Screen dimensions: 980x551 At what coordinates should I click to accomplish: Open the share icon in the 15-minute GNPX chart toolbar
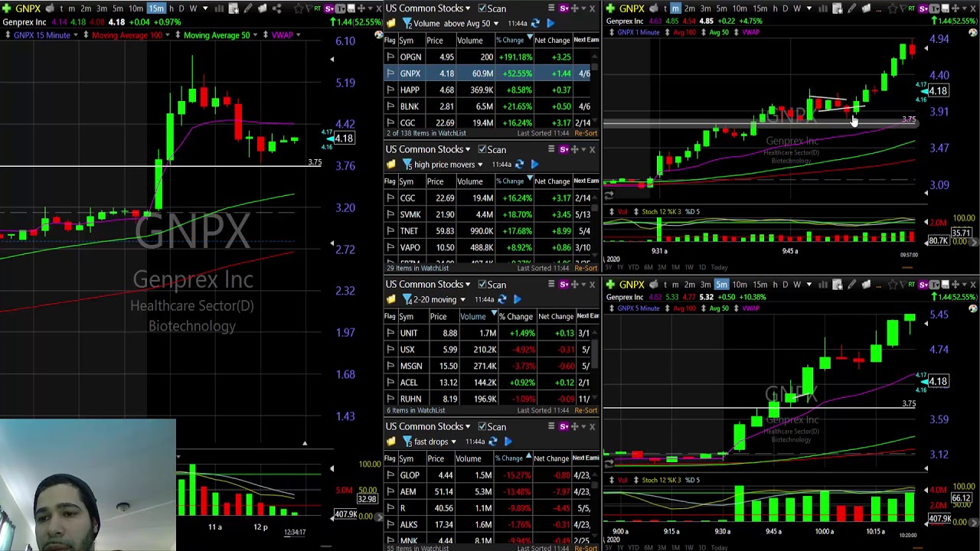coord(276,8)
